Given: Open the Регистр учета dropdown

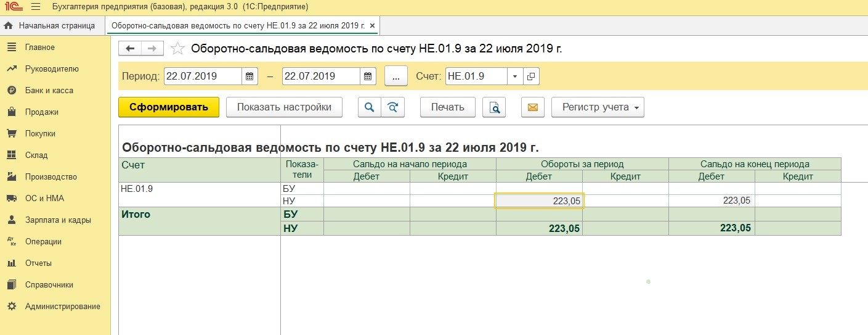Looking at the screenshot, I should [597, 107].
